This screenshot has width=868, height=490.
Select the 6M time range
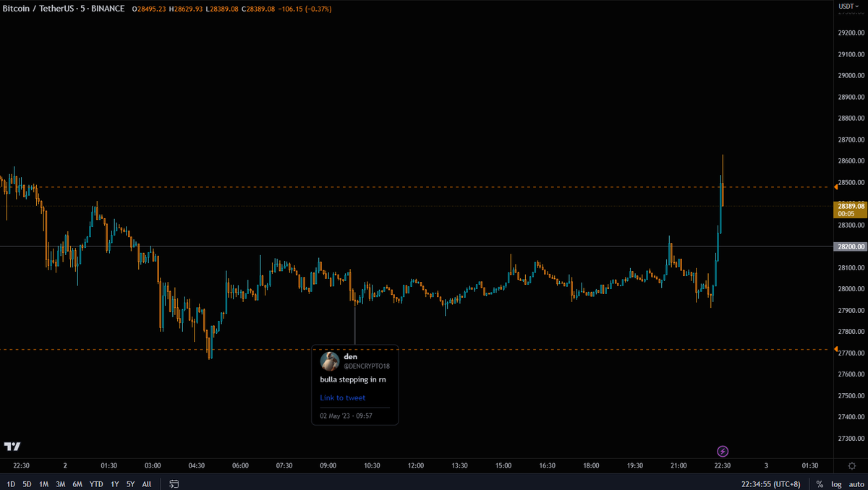click(77, 484)
